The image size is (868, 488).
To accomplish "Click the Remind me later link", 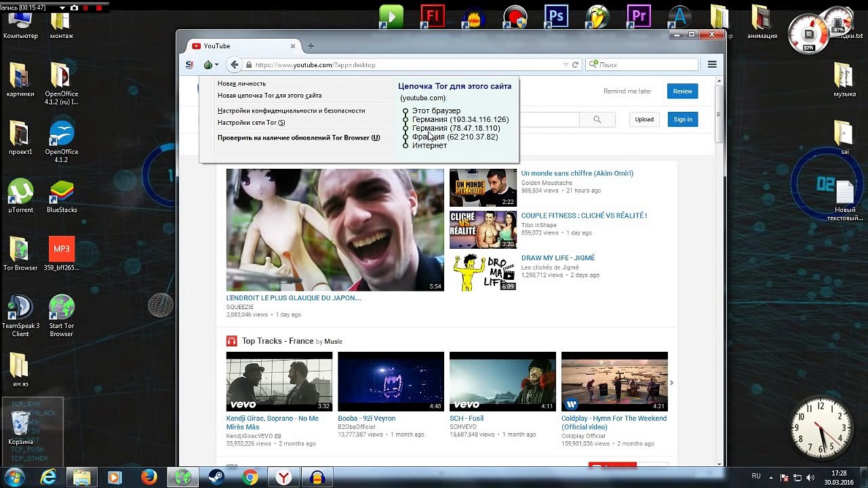I will 627,91.
